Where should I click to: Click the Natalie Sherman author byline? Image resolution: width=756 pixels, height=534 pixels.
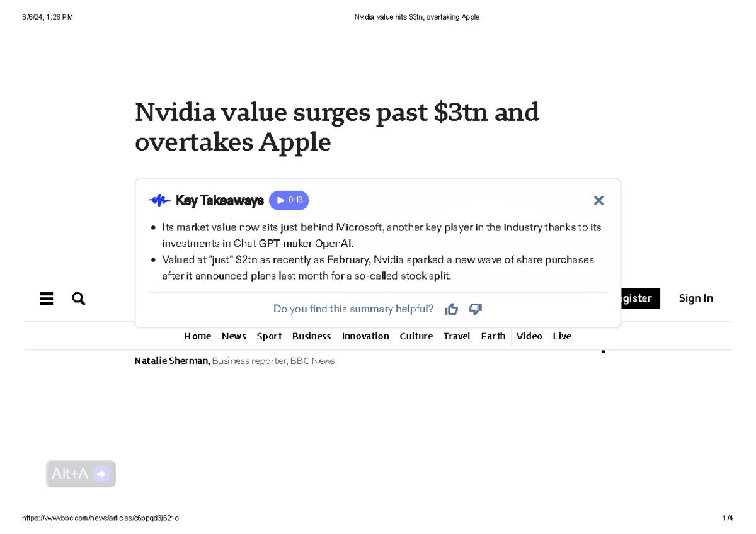pyautogui.click(x=171, y=360)
